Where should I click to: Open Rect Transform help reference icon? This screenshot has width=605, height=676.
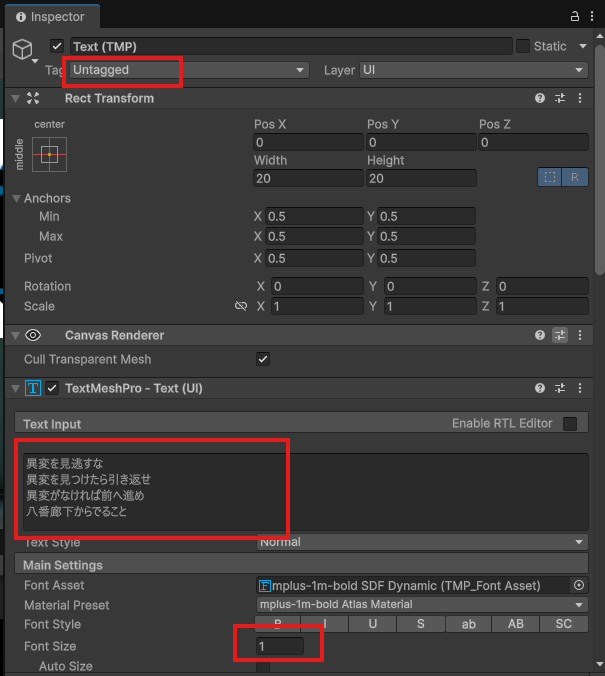(x=540, y=98)
